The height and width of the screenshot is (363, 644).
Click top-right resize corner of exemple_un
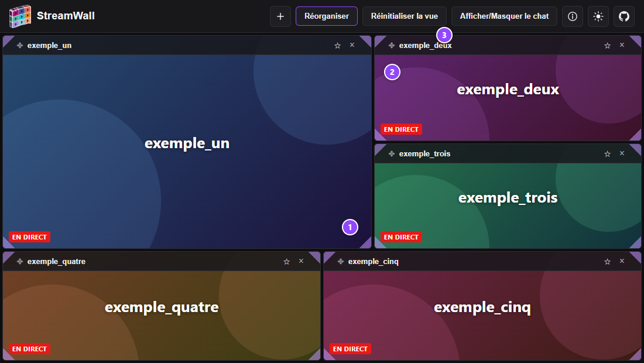[x=367, y=40]
